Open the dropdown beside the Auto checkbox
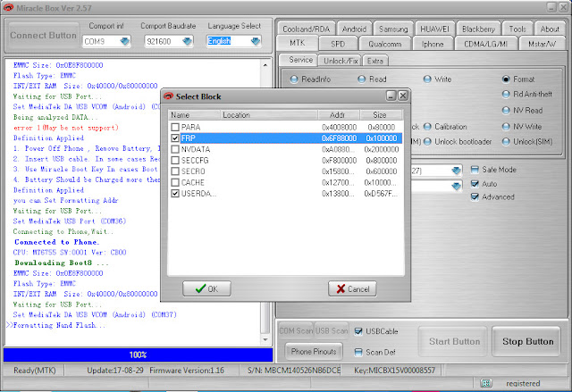572x392 pixels. pyautogui.click(x=456, y=186)
